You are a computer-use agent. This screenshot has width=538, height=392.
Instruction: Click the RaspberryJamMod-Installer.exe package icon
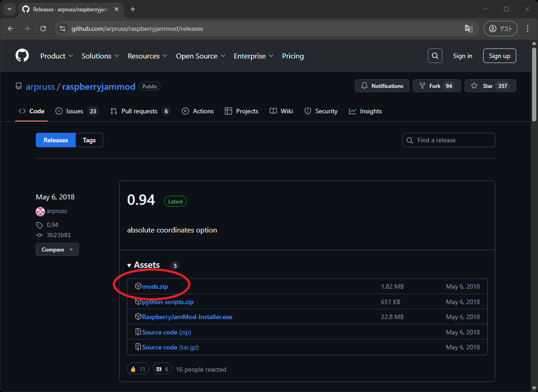click(x=138, y=317)
